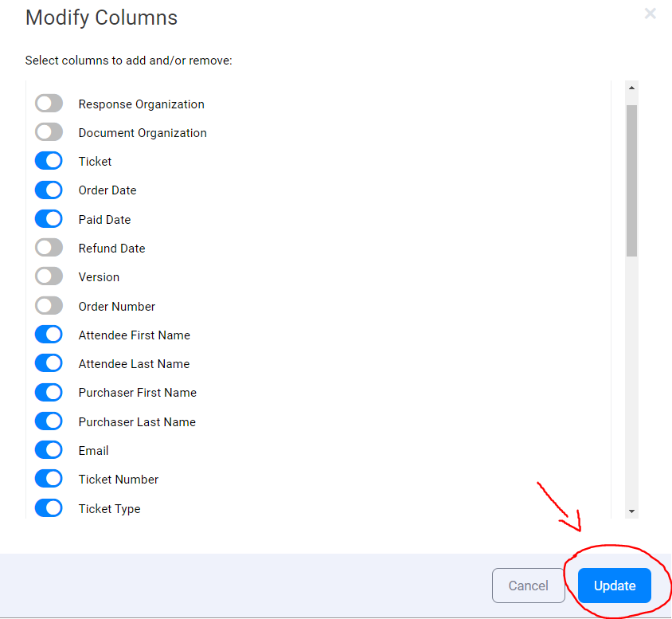Image resolution: width=672 pixels, height=619 pixels.
Task: Enable the Refund Date column
Action: coord(49,247)
